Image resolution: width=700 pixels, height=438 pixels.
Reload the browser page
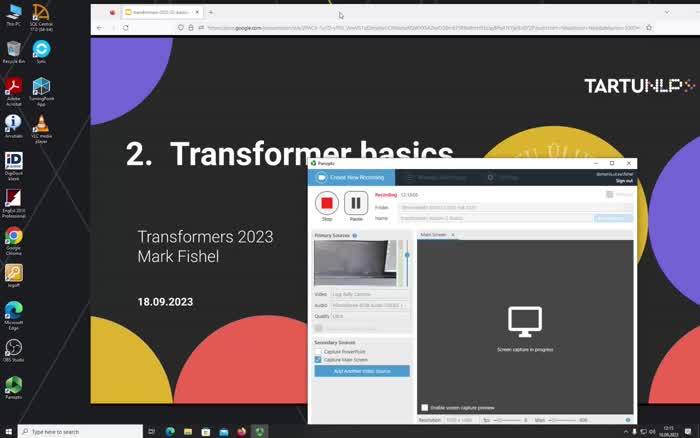pos(126,28)
